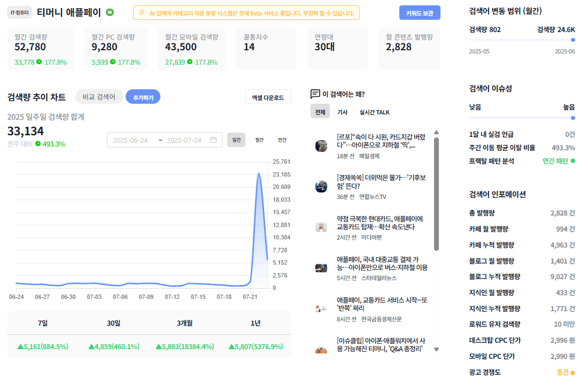
Task: Select the 월간 chart period toggle
Action: click(x=259, y=140)
